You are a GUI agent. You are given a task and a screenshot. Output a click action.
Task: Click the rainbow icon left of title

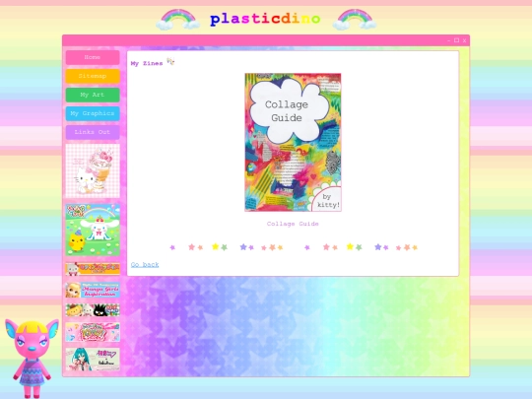178,20
